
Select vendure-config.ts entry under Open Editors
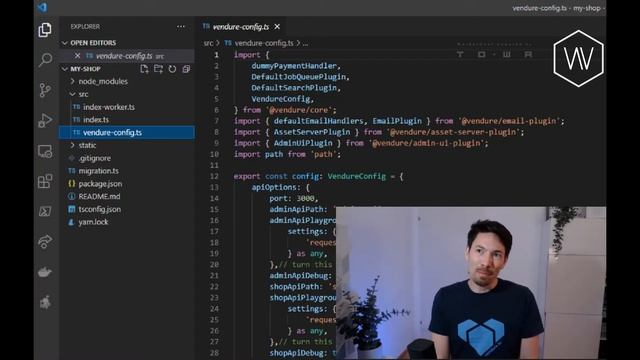click(x=127, y=56)
